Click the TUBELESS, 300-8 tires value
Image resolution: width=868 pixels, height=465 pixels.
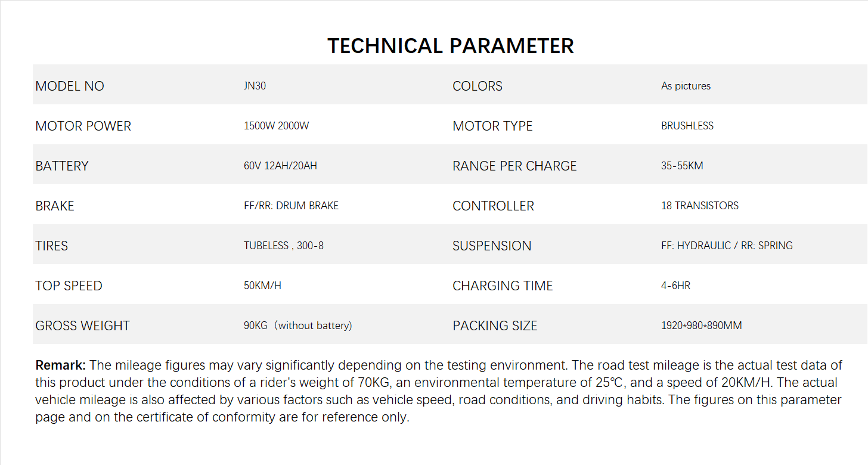click(283, 246)
